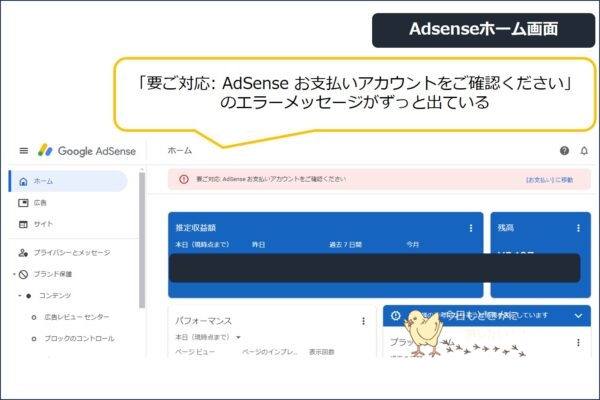Click the privacy icon beside プライバシーとメッセージ
Screen dimensions: 600x400
[23, 253]
